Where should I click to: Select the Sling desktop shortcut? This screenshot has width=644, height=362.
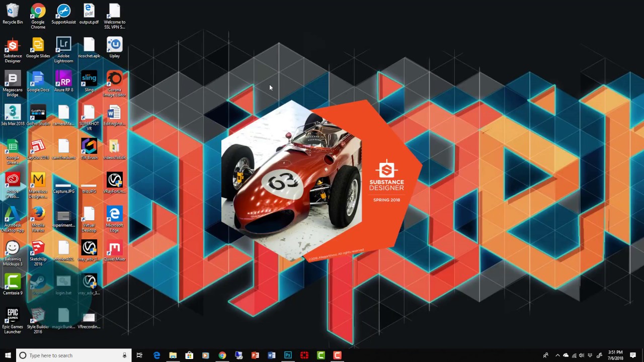(89, 82)
